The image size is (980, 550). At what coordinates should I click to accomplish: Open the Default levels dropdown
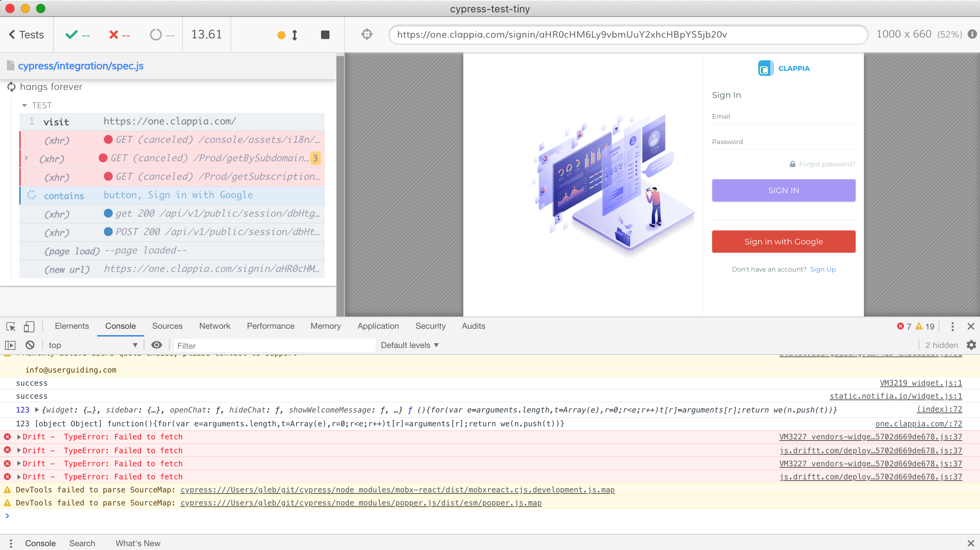click(408, 345)
